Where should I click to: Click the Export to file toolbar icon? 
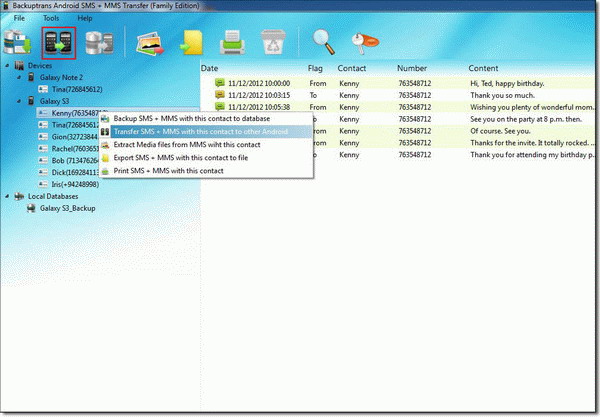tap(192, 42)
